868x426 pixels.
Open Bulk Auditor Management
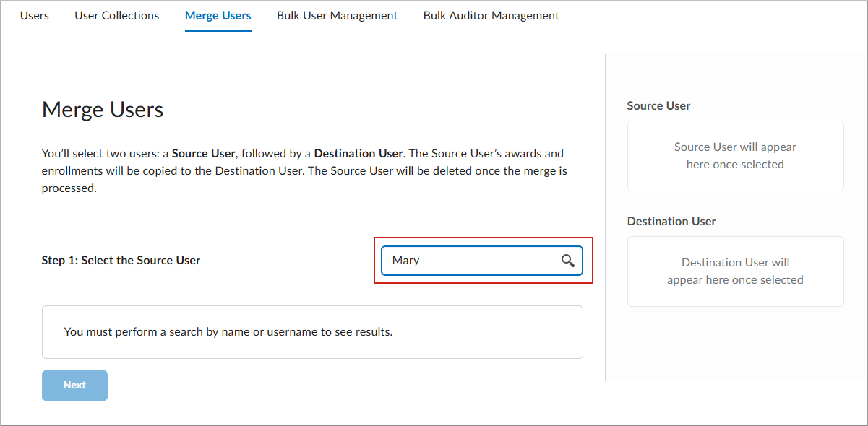point(491,15)
